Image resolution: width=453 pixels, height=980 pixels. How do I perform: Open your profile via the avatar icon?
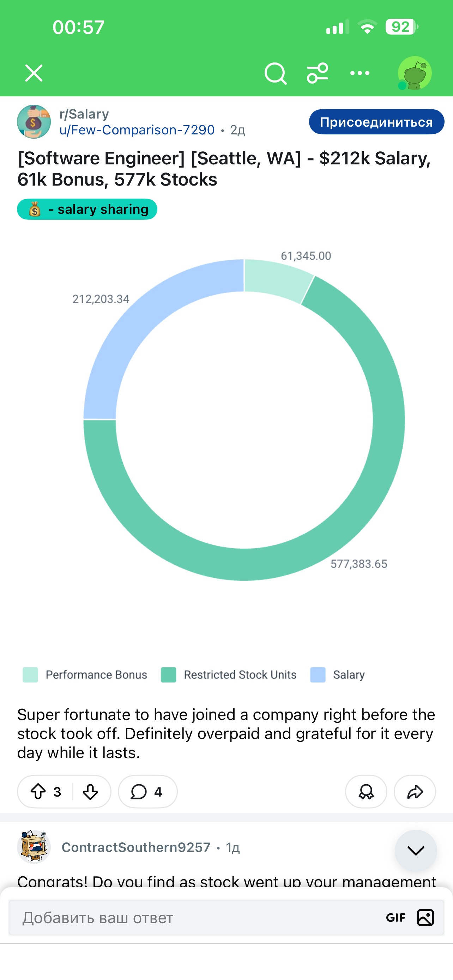tap(414, 73)
